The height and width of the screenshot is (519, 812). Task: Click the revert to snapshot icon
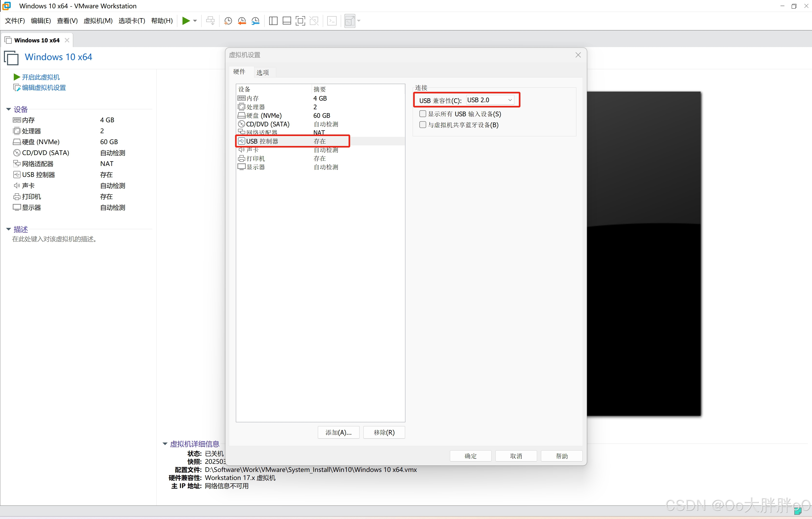tap(242, 21)
